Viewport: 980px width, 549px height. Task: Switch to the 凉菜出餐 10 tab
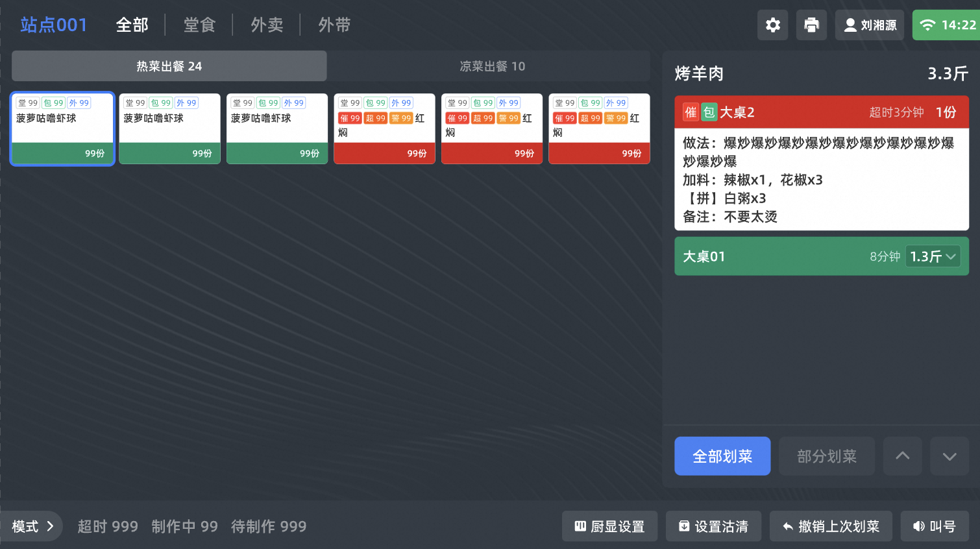point(492,66)
